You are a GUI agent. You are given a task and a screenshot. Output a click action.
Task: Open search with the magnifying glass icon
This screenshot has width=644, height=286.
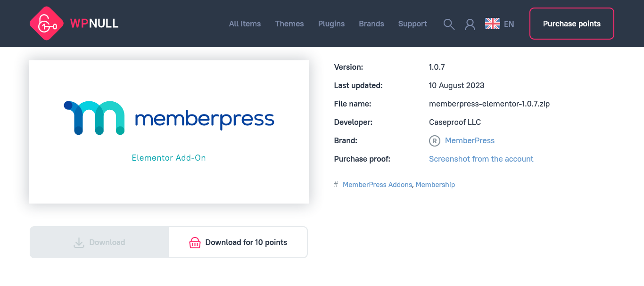(x=449, y=24)
